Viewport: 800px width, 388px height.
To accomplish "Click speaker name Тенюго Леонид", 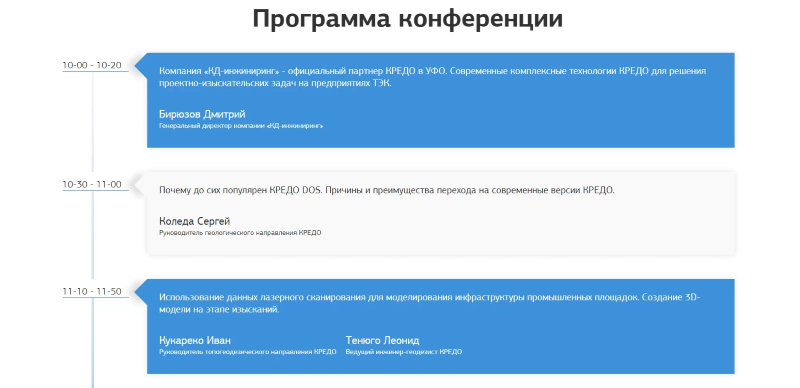I will pyautogui.click(x=382, y=341).
